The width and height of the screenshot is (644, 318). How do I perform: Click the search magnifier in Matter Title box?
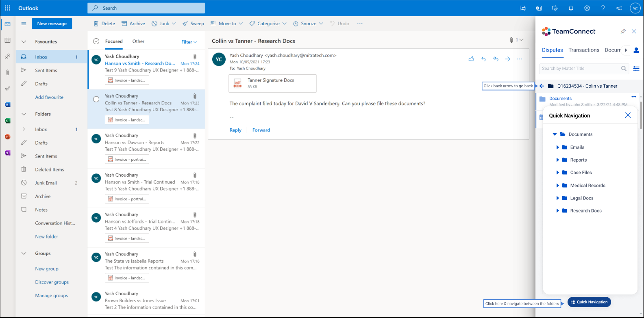[x=624, y=69]
